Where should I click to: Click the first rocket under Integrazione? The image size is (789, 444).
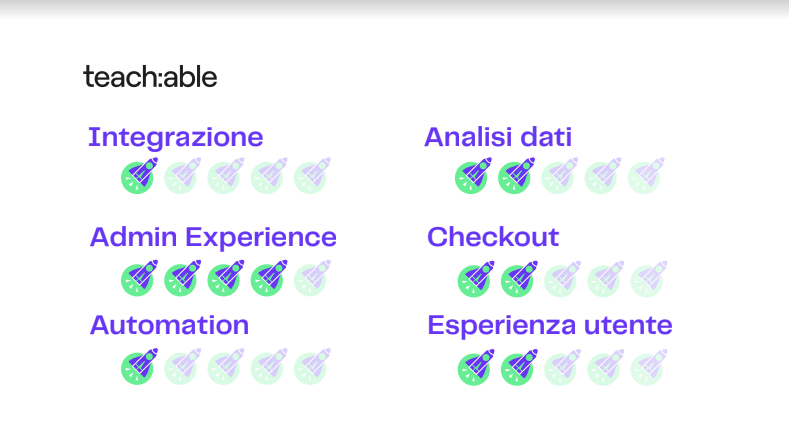(139, 176)
